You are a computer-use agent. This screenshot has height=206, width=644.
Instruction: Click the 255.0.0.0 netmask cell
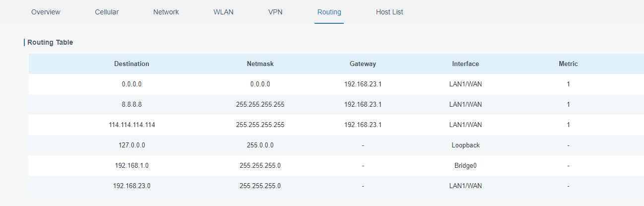(260, 145)
